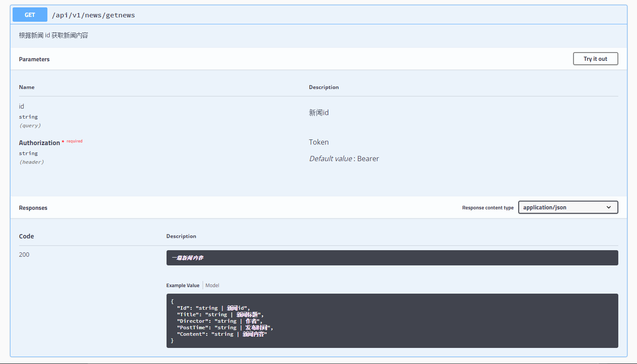Click the 新闻id description text
Viewport: 637px width, 364px height.
click(319, 113)
